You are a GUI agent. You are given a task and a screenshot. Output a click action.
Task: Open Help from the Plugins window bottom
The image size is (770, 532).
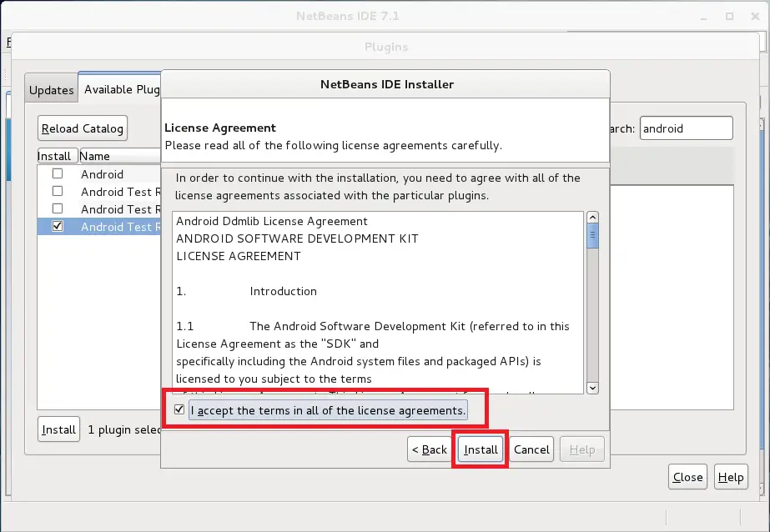pos(731,477)
